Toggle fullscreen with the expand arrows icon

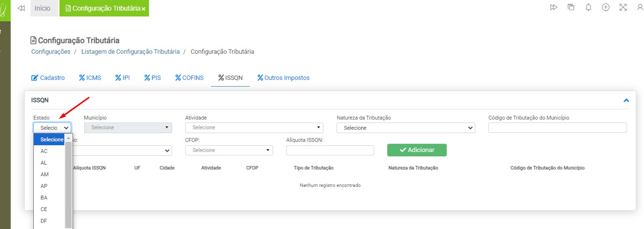coord(623,7)
